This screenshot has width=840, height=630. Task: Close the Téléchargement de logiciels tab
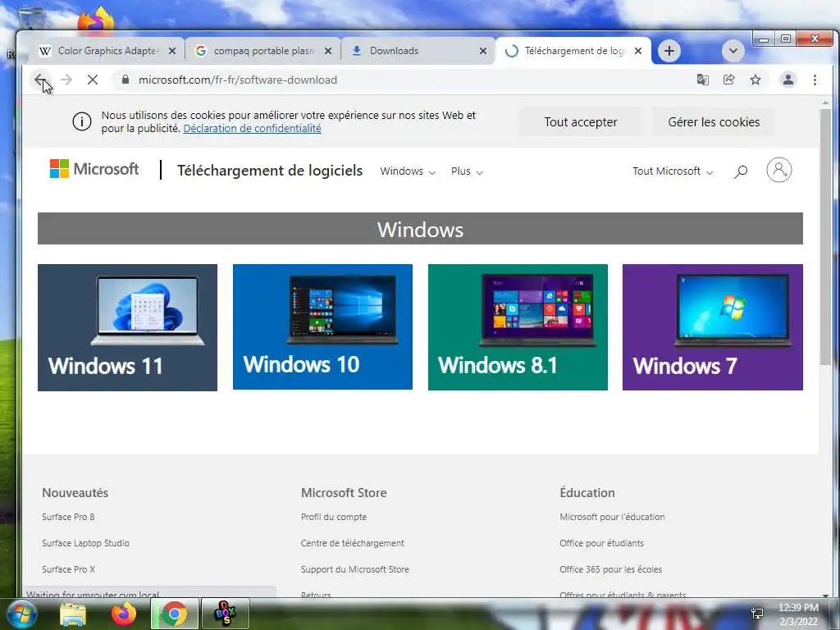[638, 51]
